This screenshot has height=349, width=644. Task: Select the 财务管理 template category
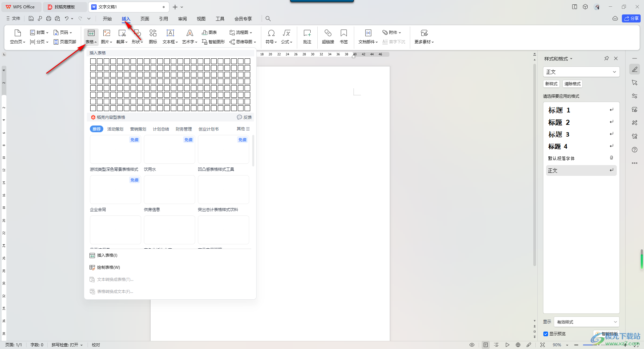[x=184, y=129]
